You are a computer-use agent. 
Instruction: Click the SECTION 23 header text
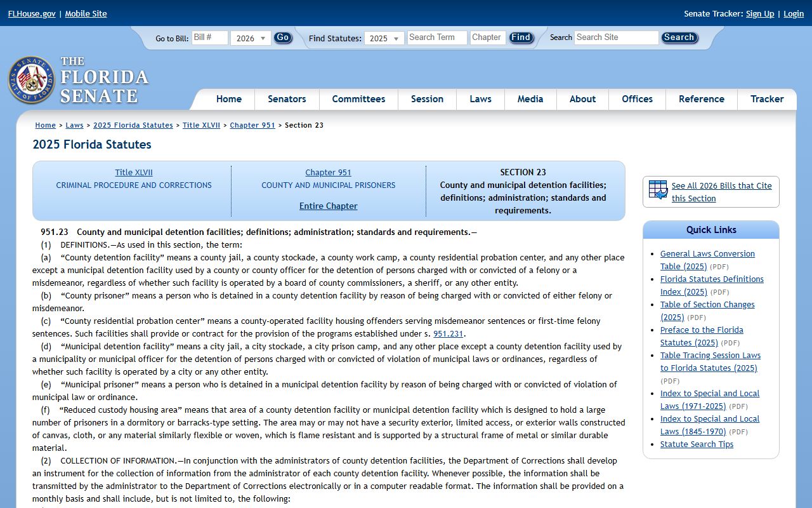pos(523,172)
